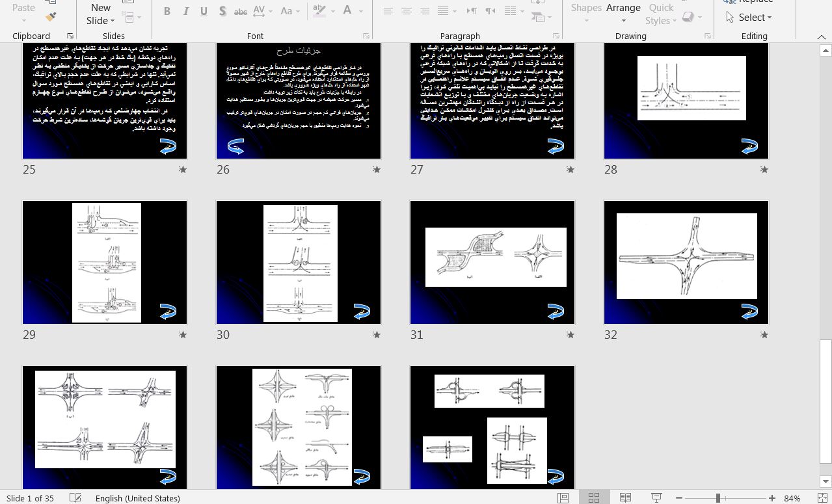Expand the Select dropdown in Editing
The image size is (832, 504).
pos(749,18)
